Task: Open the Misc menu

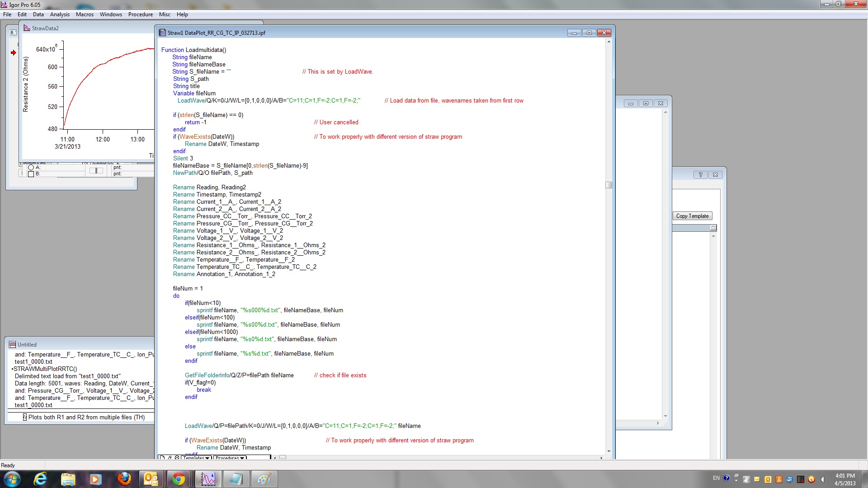Action: click(165, 14)
